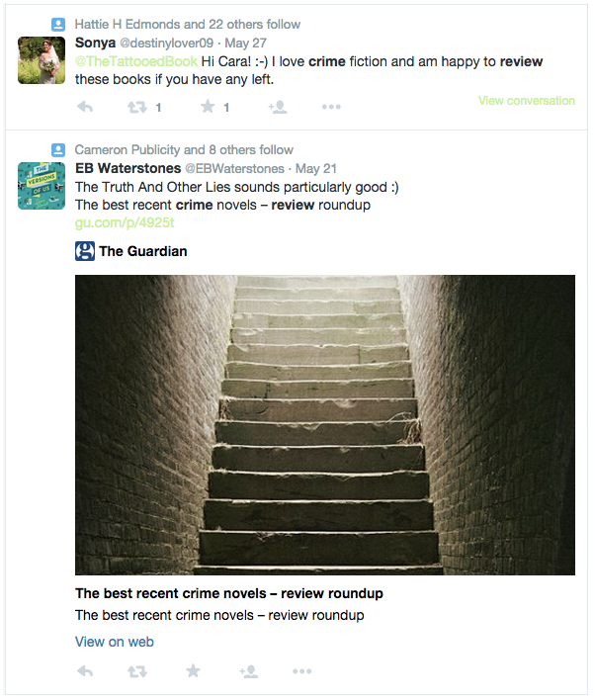Open the @TheTattooedBook mention
Image resolution: width=595 pixels, height=700 pixels.
pos(135,61)
